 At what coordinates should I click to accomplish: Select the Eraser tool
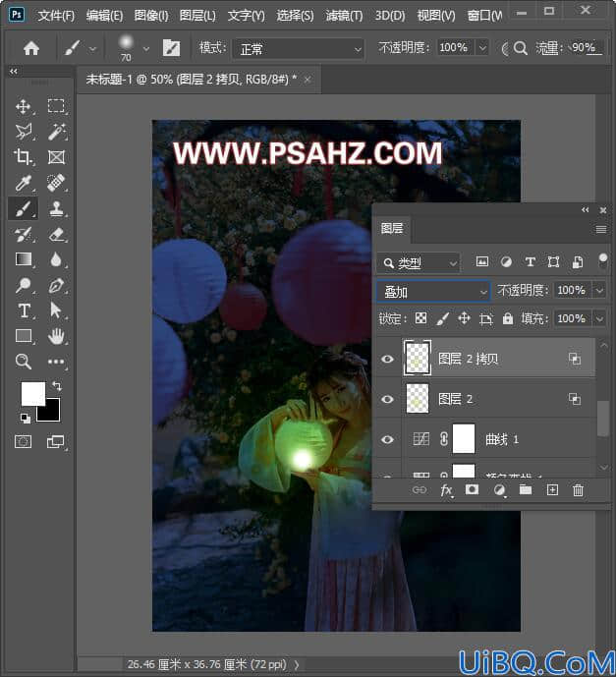click(56, 234)
